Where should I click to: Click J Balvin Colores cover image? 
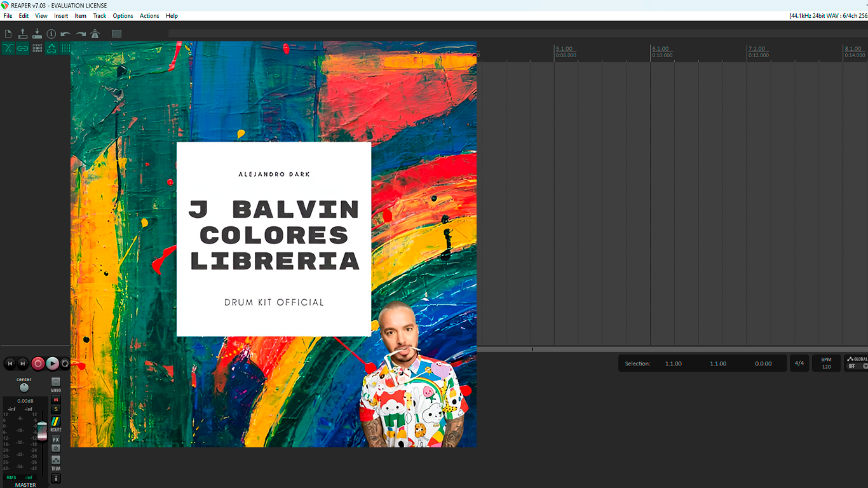click(x=273, y=244)
